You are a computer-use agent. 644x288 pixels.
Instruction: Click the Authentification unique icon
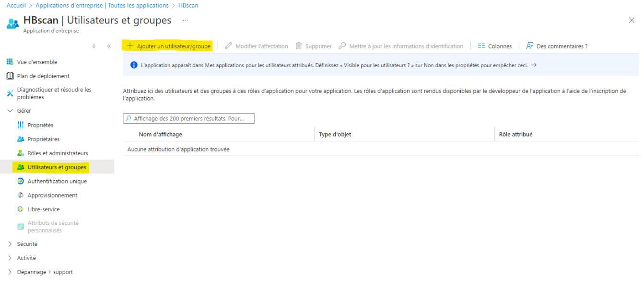pos(20,181)
